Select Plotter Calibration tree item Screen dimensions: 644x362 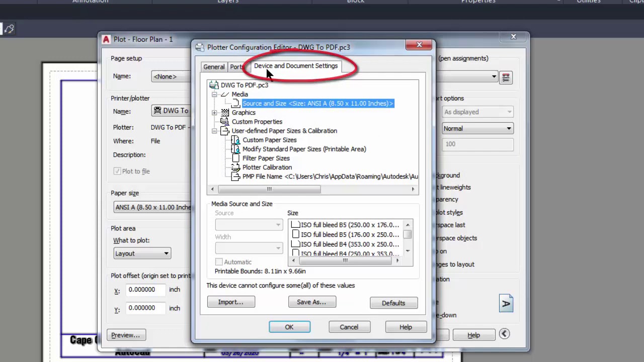point(267,167)
